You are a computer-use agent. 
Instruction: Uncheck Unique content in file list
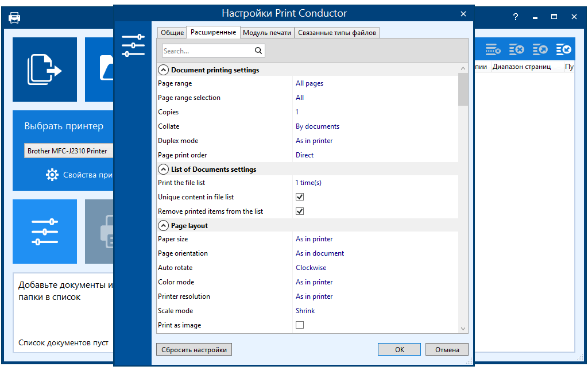click(x=300, y=197)
